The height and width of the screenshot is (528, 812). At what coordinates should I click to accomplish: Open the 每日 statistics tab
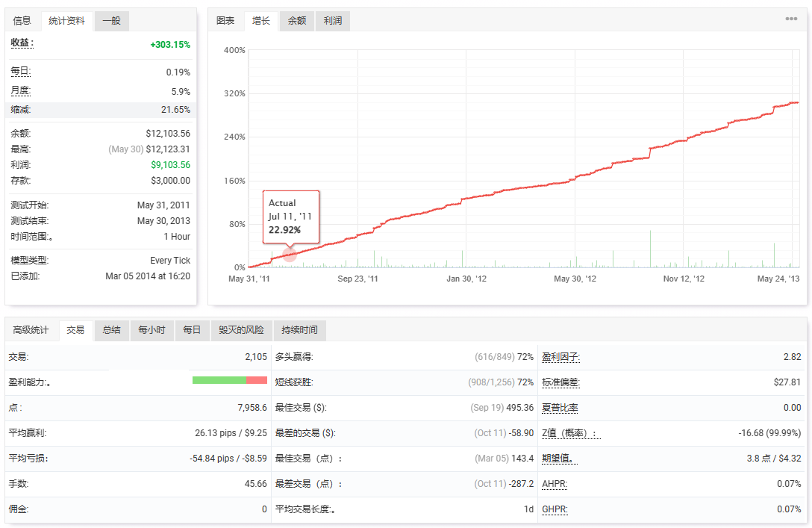click(192, 330)
